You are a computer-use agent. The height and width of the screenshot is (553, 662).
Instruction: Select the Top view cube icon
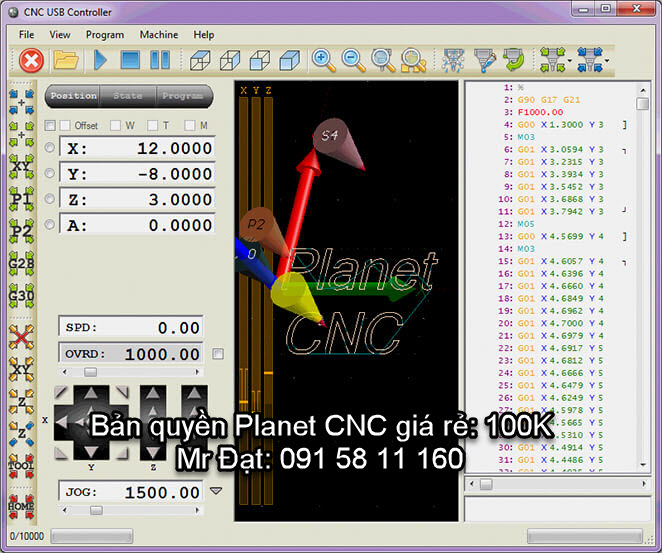click(200, 60)
